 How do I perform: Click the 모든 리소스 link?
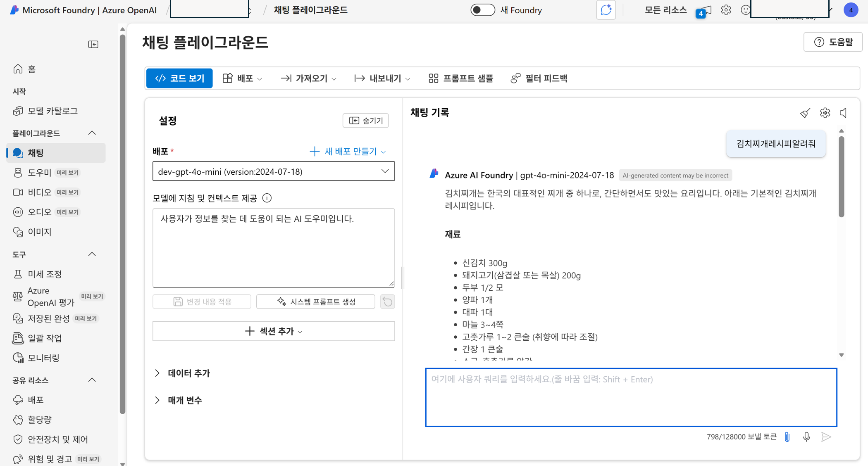pyautogui.click(x=665, y=10)
